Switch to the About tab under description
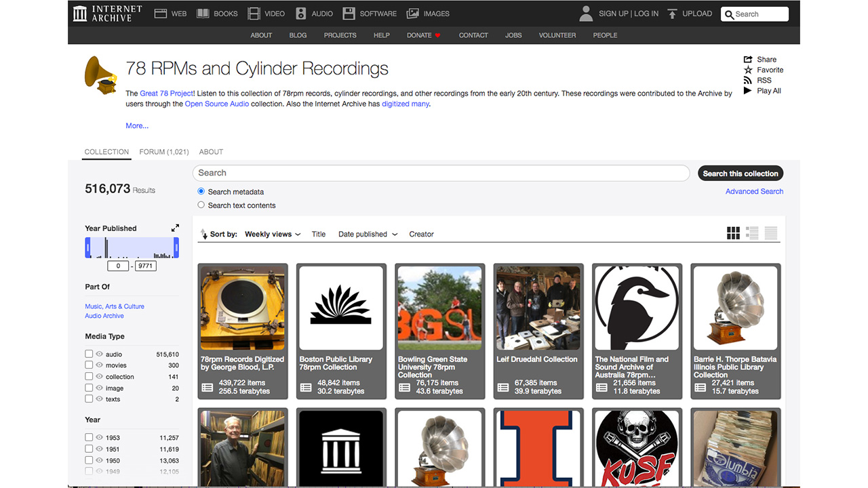 point(211,152)
